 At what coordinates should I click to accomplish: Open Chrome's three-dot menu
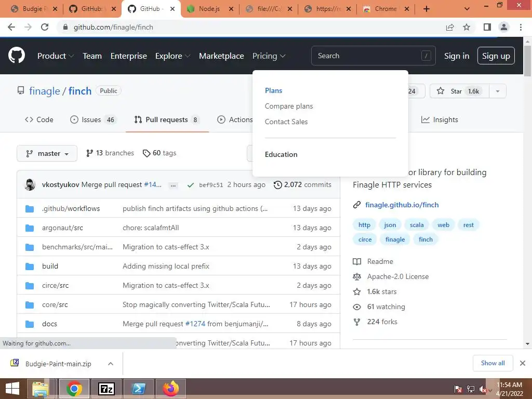[x=521, y=27]
